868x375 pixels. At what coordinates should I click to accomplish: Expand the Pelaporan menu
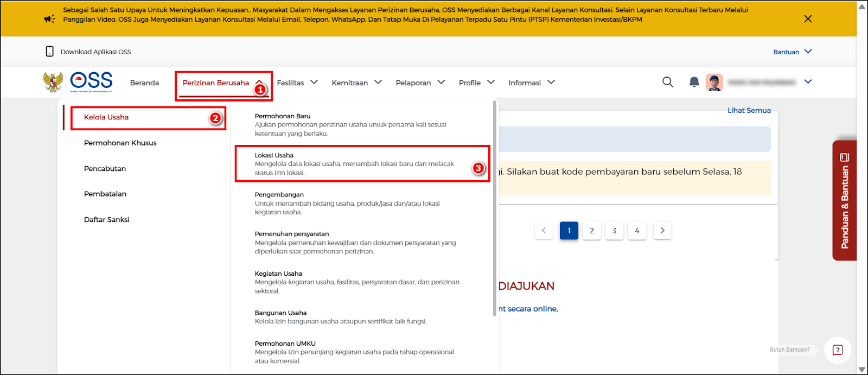click(x=420, y=82)
